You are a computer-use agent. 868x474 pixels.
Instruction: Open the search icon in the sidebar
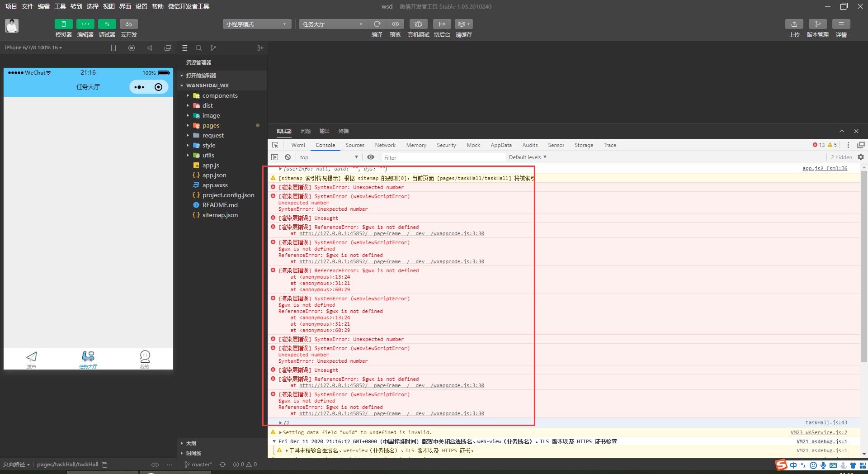click(x=199, y=48)
